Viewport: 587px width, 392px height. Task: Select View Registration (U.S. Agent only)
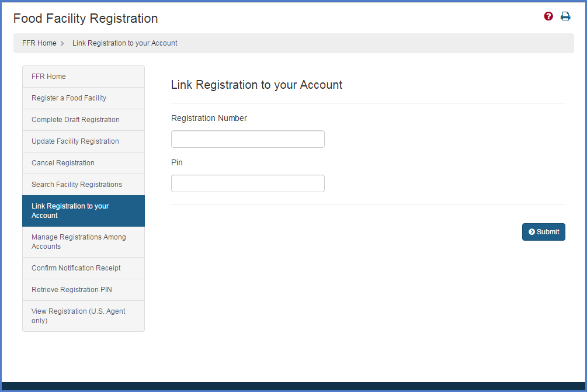click(78, 316)
